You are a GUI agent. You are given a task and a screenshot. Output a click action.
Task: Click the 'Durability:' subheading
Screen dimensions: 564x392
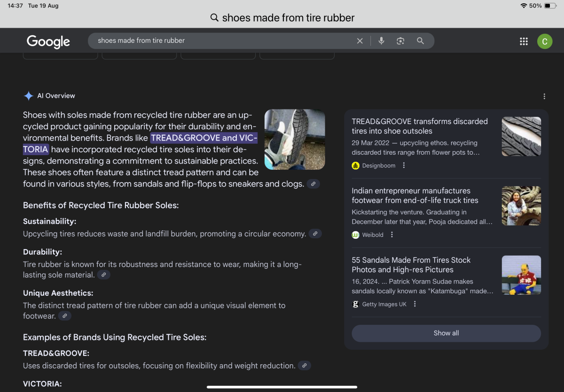(42, 252)
